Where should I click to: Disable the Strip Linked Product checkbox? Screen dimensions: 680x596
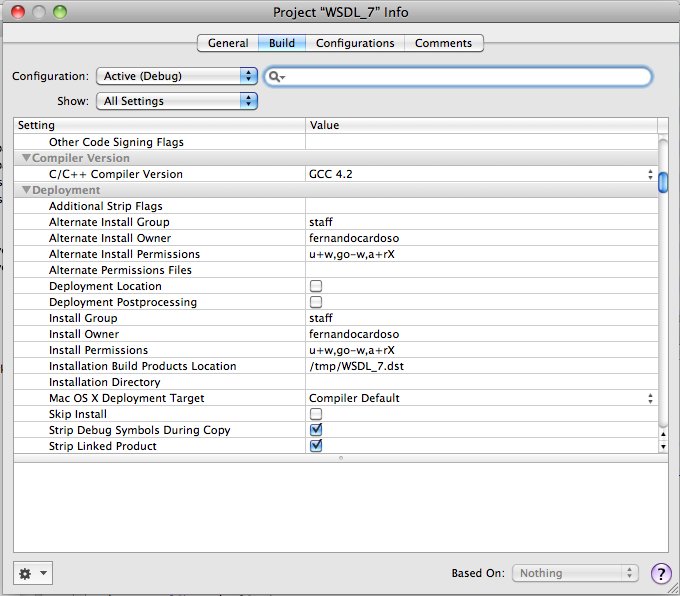(316, 446)
